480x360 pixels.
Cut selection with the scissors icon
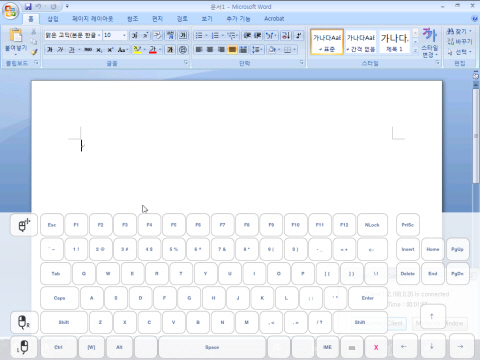coord(34,32)
